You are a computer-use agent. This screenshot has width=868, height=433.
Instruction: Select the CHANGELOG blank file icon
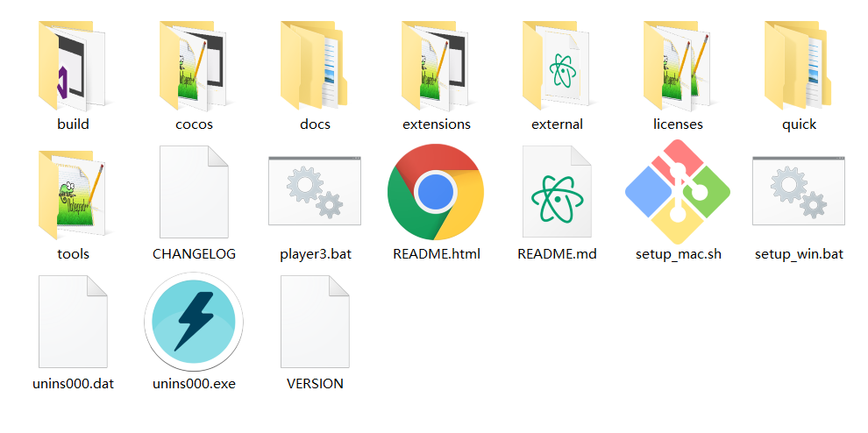pos(194,192)
